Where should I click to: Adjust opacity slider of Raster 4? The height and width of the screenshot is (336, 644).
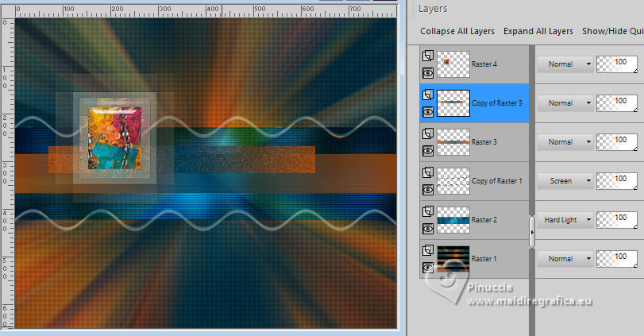(x=617, y=64)
